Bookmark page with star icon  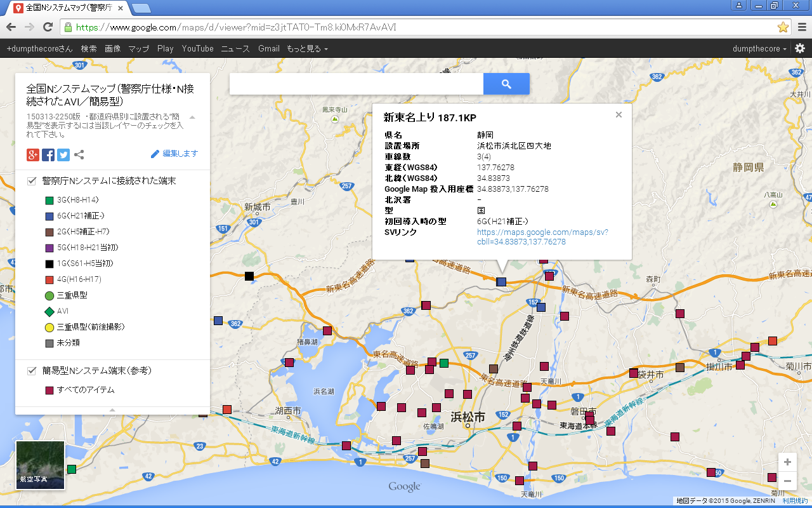coord(783,27)
